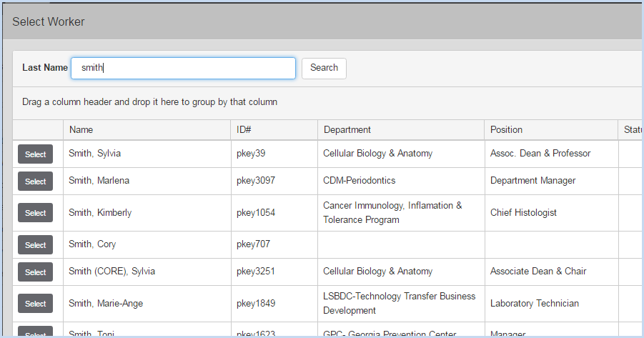Click the Search button
Screen dimensions: 644x338
[x=324, y=68]
